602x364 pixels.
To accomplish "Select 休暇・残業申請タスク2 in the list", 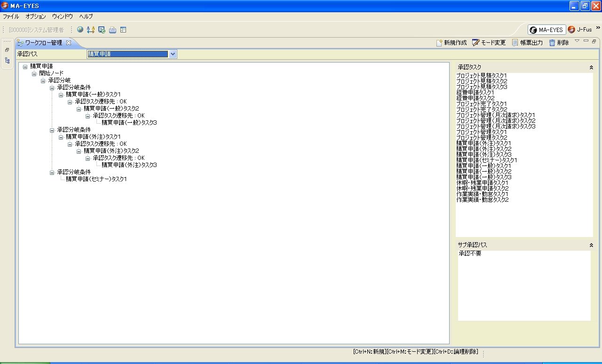I will pos(483,189).
